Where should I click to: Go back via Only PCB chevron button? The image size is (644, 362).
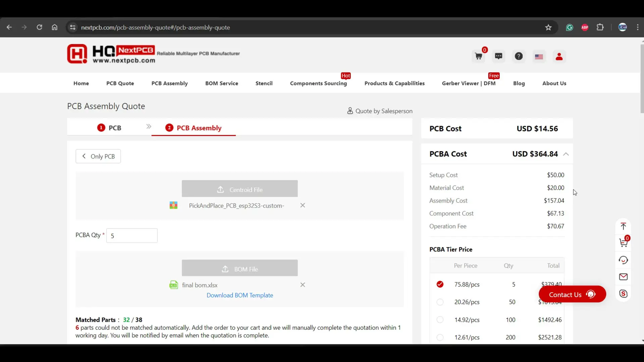tap(98, 157)
